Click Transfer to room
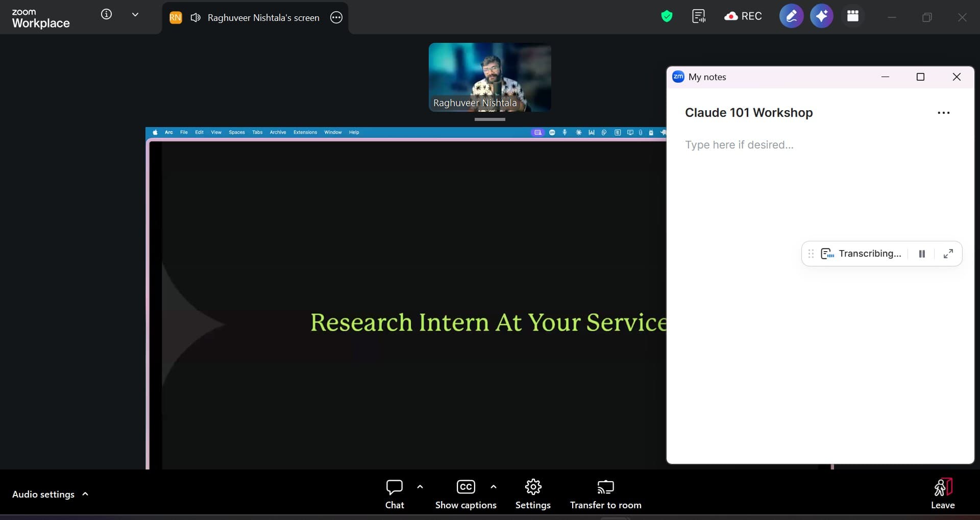Screen dimensions: 980x520 point(605,494)
